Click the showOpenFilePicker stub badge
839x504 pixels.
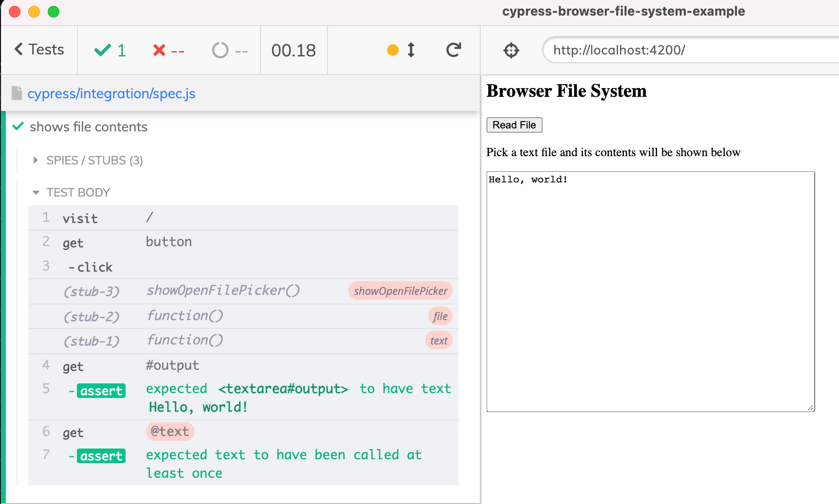pyautogui.click(x=400, y=291)
